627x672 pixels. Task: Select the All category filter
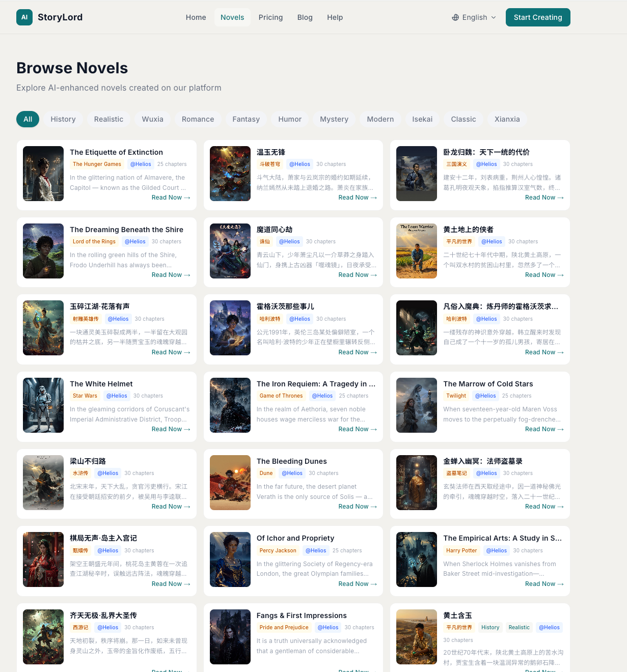pyautogui.click(x=28, y=119)
